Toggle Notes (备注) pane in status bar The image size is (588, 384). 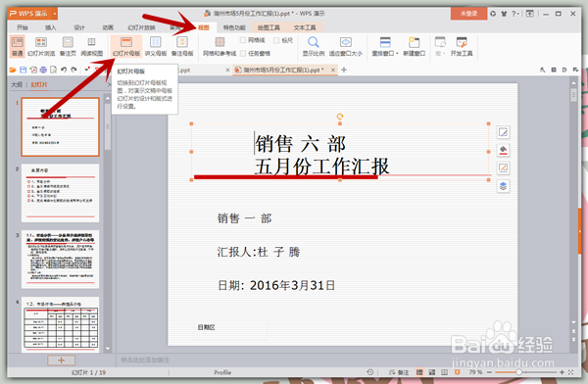[x=399, y=372]
